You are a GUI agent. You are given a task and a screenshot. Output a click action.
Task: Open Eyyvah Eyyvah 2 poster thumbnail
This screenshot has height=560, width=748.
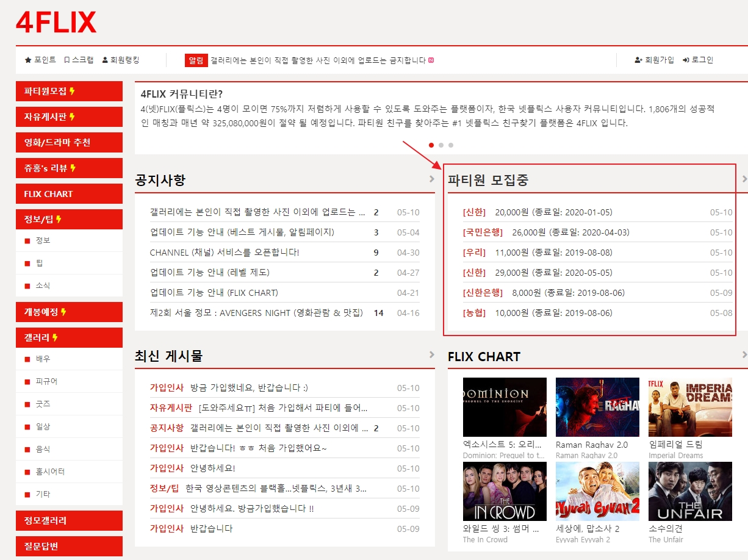click(597, 491)
